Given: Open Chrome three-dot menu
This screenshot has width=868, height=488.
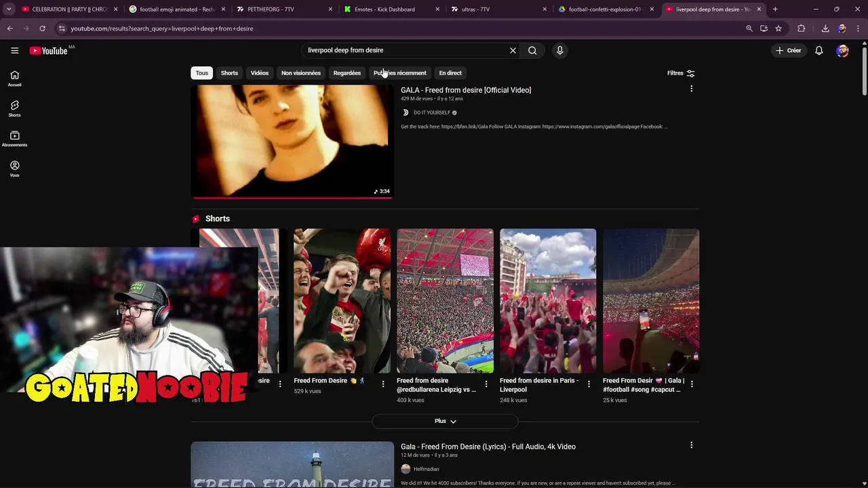Looking at the screenshot, I should tap(858, 28).
